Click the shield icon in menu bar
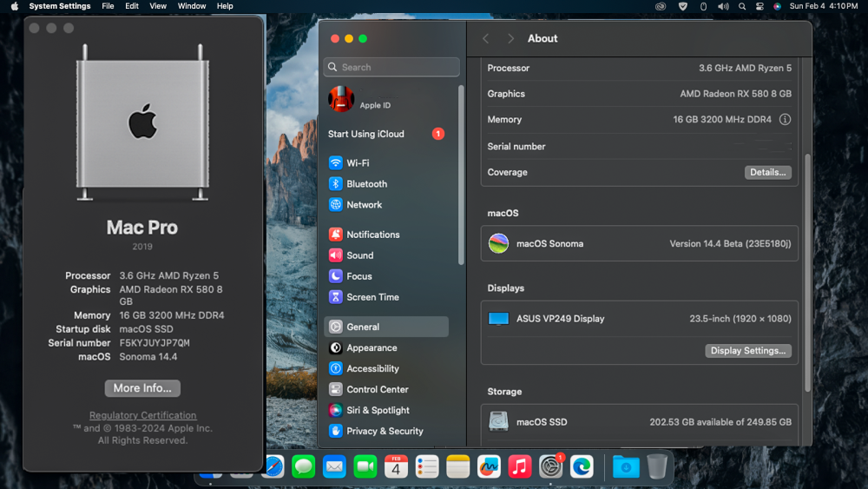 pos(683,6)
